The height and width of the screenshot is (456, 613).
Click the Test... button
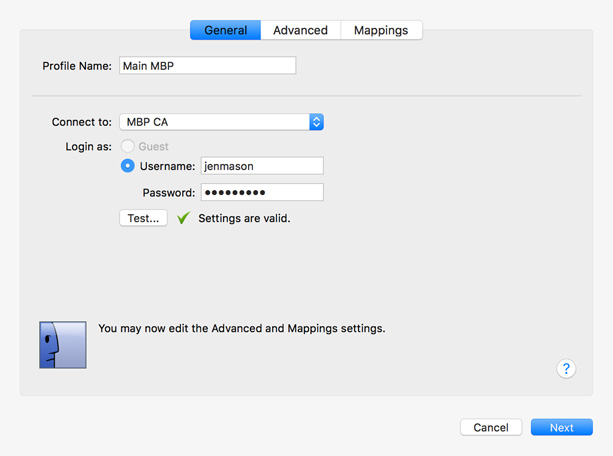point(143,218)
